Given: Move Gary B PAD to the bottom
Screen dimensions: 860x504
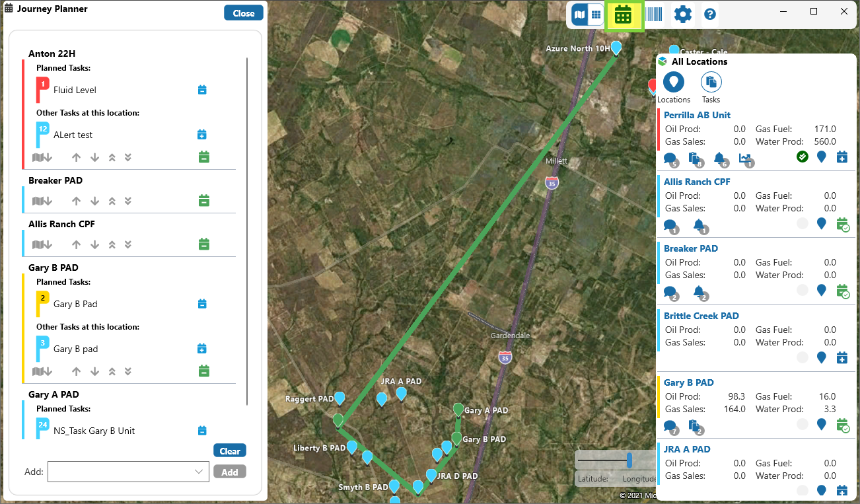Looking at the screenshot, I should [x=128, y=371].
